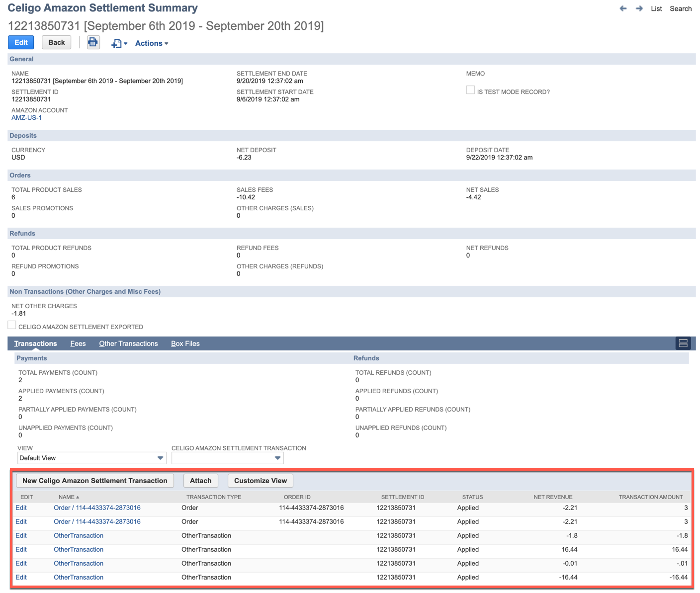The image size is (700, 593).
Task: Select the Net Sales value -4.42
Action: (474, 197)
